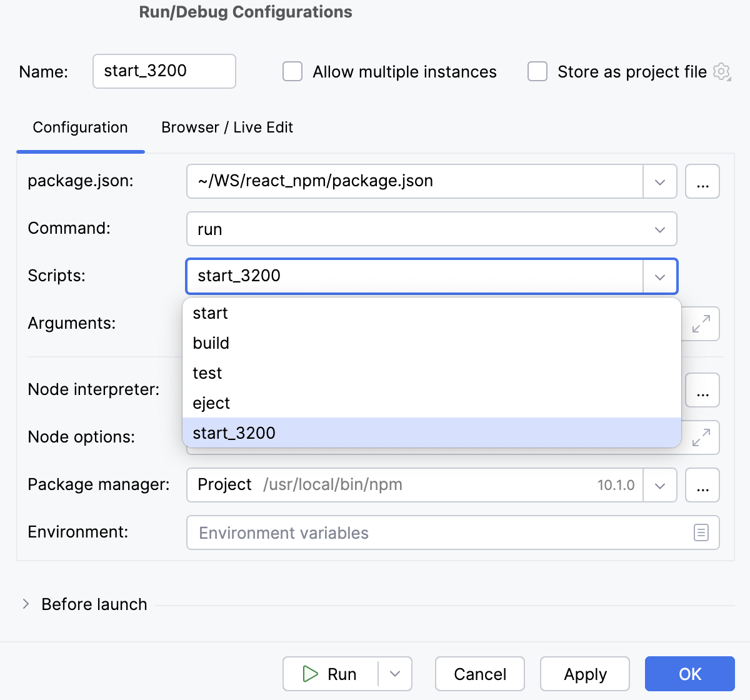Confirm with the OK button
The height and width of the screenshot is (700, 750).
click(689, 674)
